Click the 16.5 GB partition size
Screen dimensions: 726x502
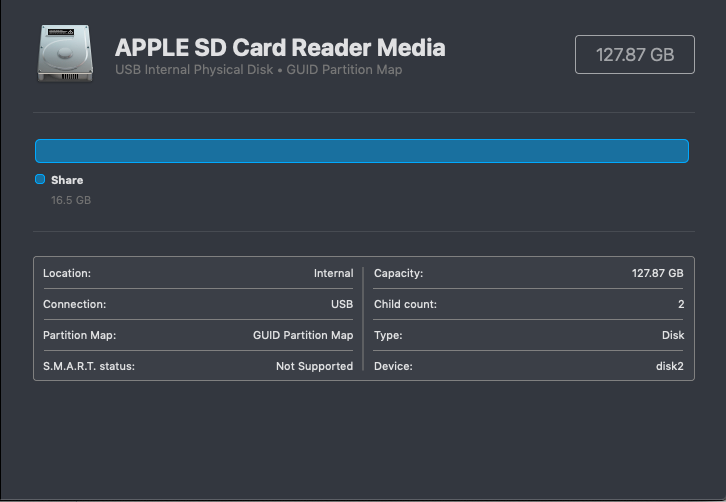point(71,200)
